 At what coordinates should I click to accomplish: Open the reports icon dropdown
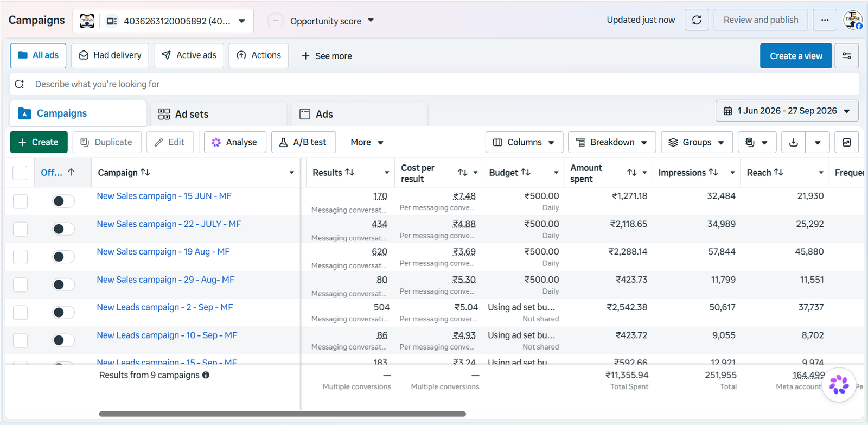(756, 142)
